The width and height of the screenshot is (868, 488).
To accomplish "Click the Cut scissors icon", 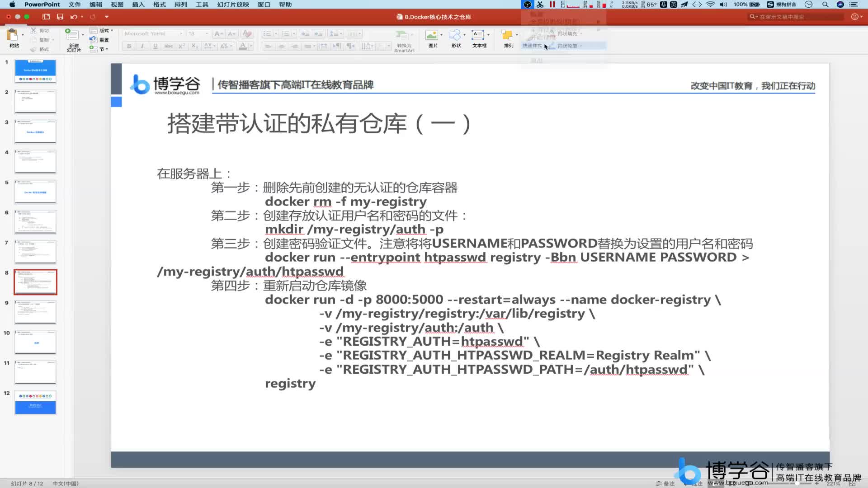I will click(x=33, y=30).
